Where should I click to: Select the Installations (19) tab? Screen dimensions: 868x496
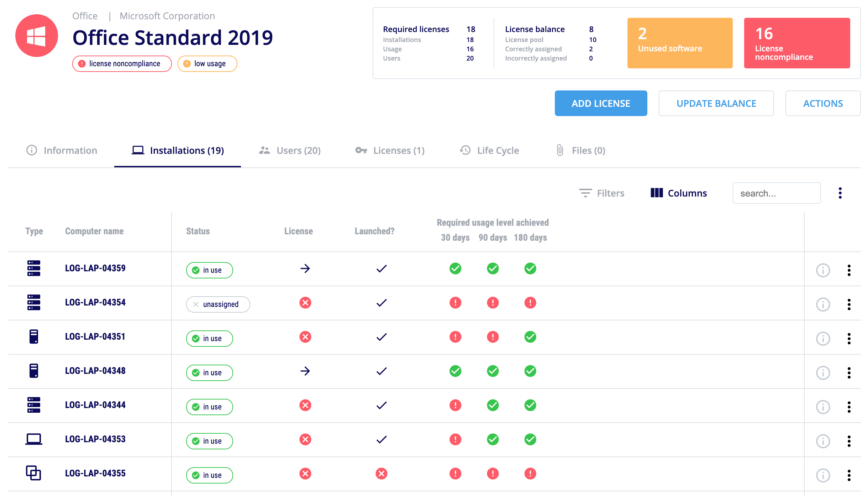pyautogui.click(x=178, y=150)
